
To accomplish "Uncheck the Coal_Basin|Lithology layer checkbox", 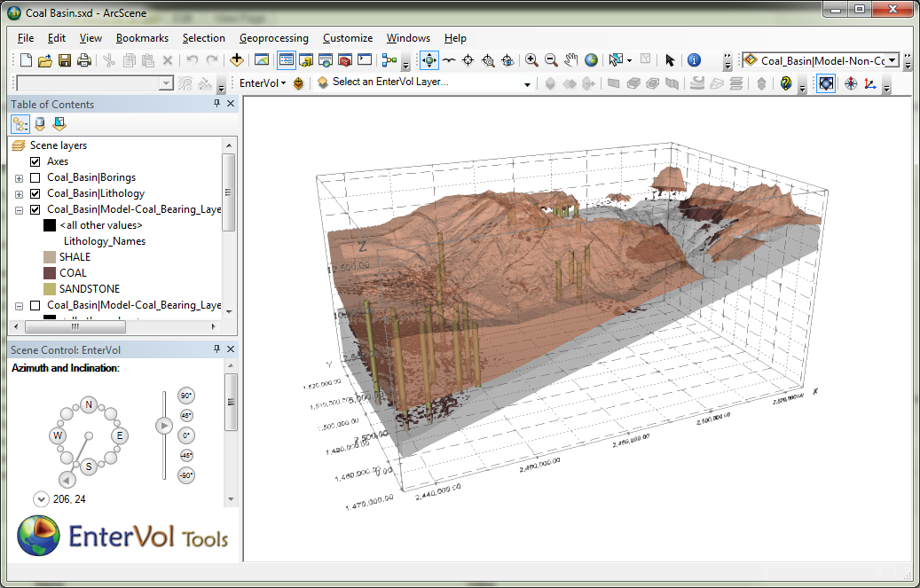I will [x=35, y=193].
